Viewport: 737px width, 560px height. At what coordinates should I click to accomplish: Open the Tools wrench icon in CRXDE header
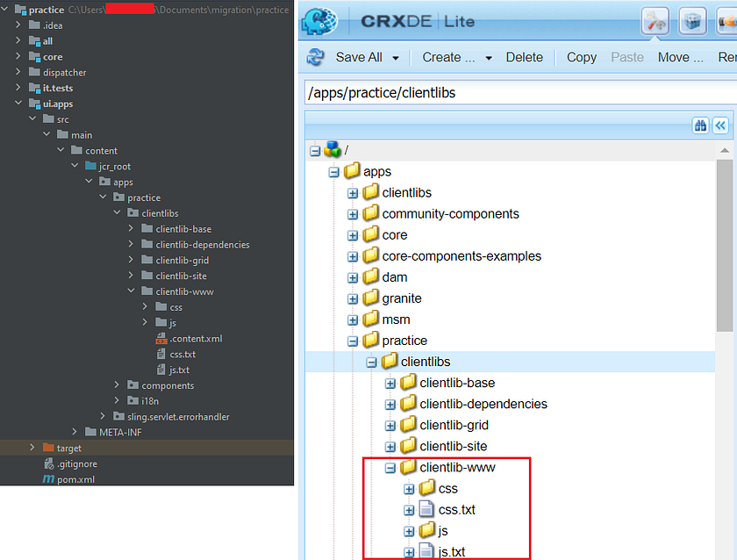click(x=655, y=21)
